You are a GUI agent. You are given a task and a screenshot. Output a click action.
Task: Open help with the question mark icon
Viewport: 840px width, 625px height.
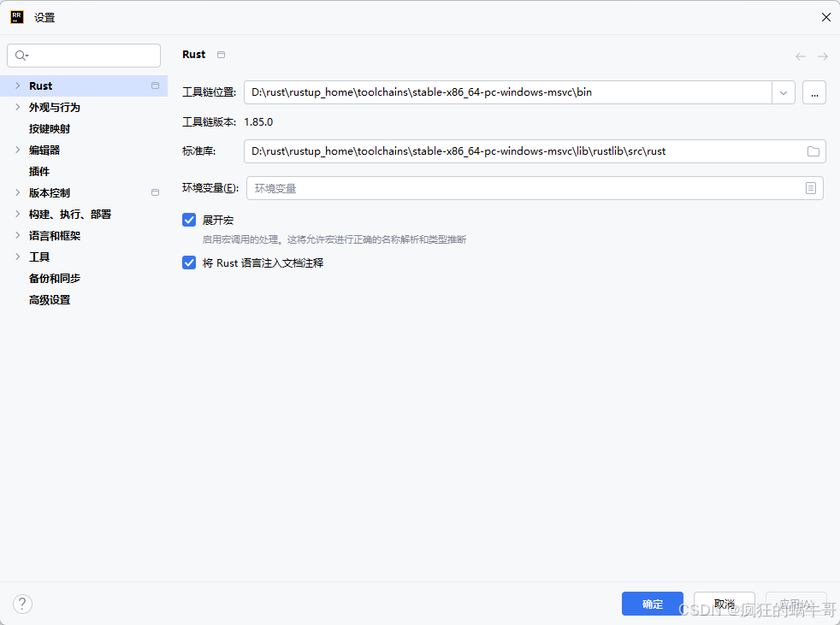click(x=22, y=604)
